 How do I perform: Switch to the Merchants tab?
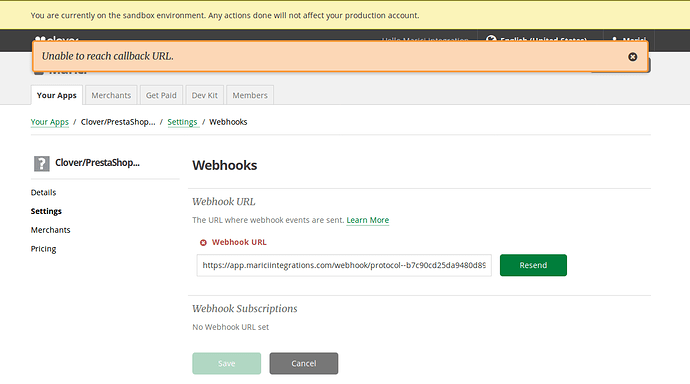pyautogui.click(x=111, y=95)
